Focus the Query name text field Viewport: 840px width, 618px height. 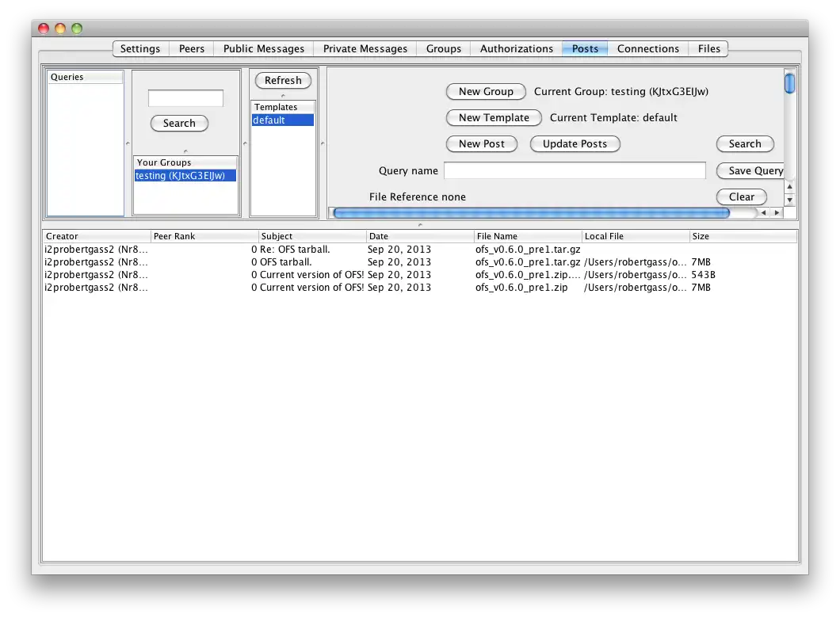click(x=575, y=171)
